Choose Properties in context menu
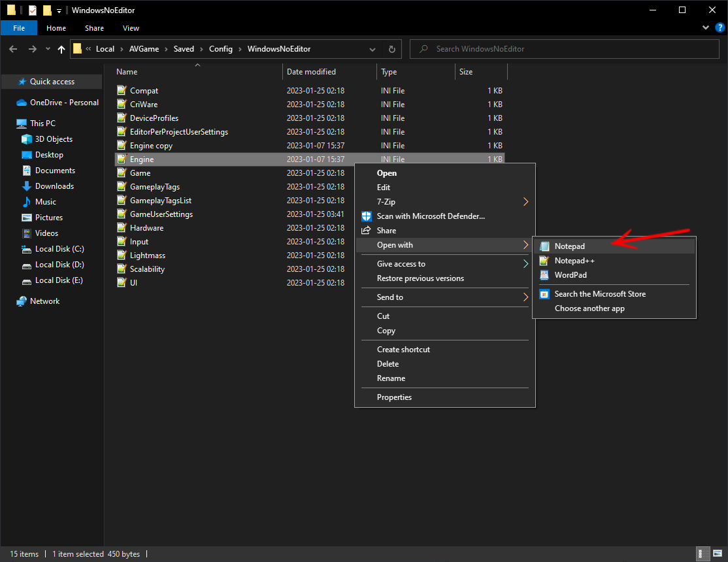The image size is (728, 562). coord(445,397)
